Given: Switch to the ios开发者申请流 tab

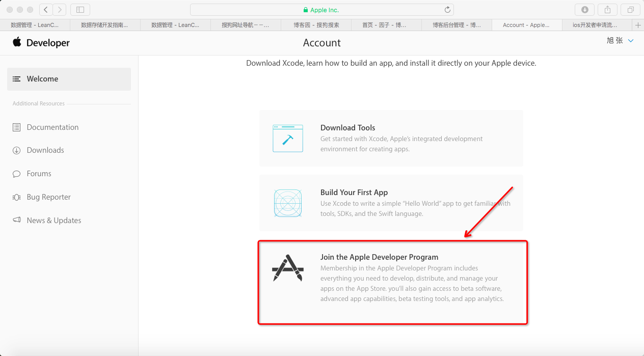Looking at the screenshot, I should pyautogui.click(x=597, y=25).
